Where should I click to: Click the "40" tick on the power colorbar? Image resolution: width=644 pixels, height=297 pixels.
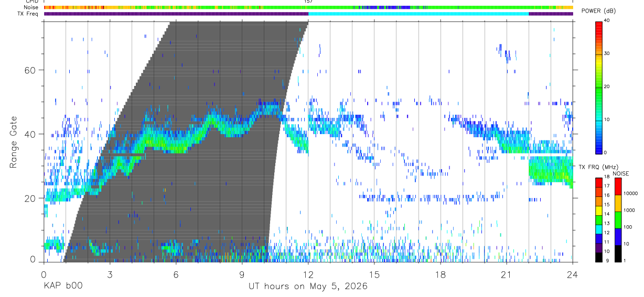pyautogui.click(x=607, y=20)
